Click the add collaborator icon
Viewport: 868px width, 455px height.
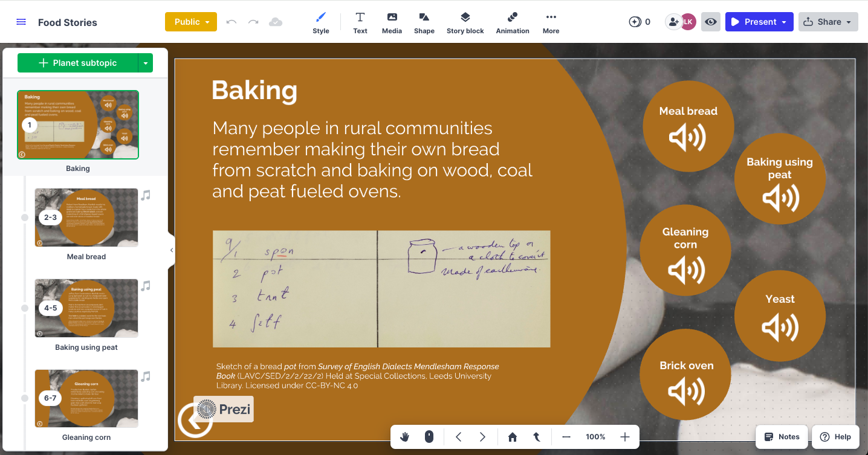673,22
